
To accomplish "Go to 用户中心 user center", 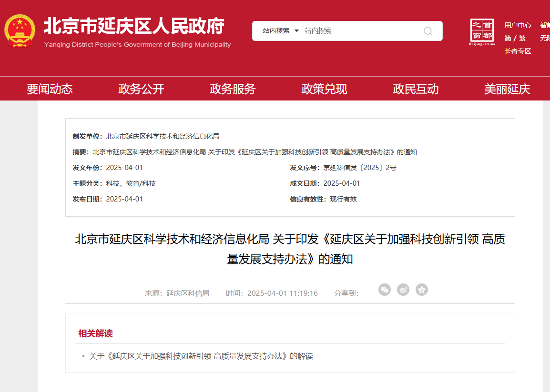I will click(518, 25).
